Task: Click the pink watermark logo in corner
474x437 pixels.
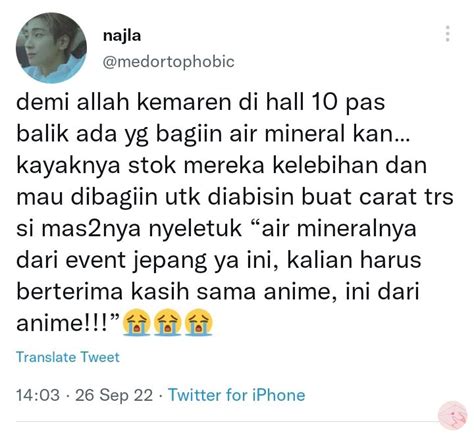Action: [452, 415]
